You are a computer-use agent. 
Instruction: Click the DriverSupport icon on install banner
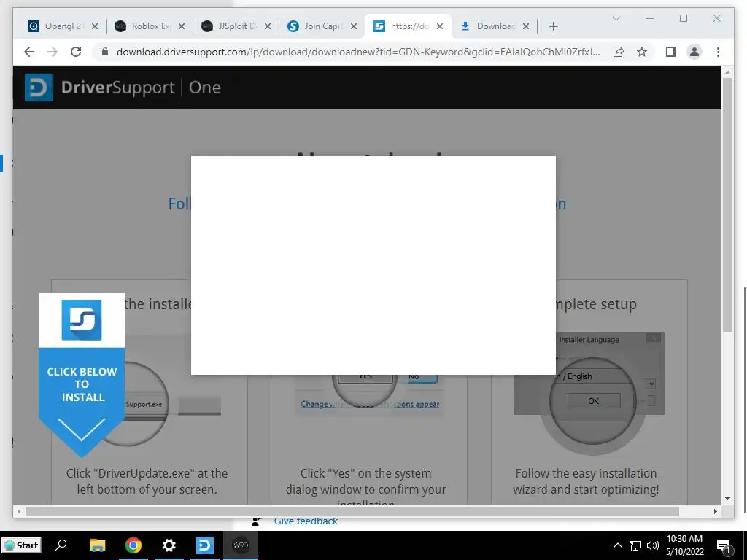[x=82, y=320]
